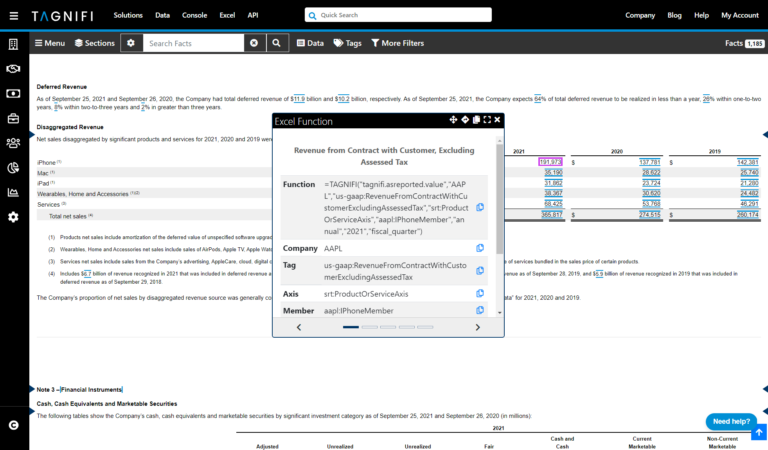
Task: Go to the previous panel page arrow
Action: click(299, 327)
